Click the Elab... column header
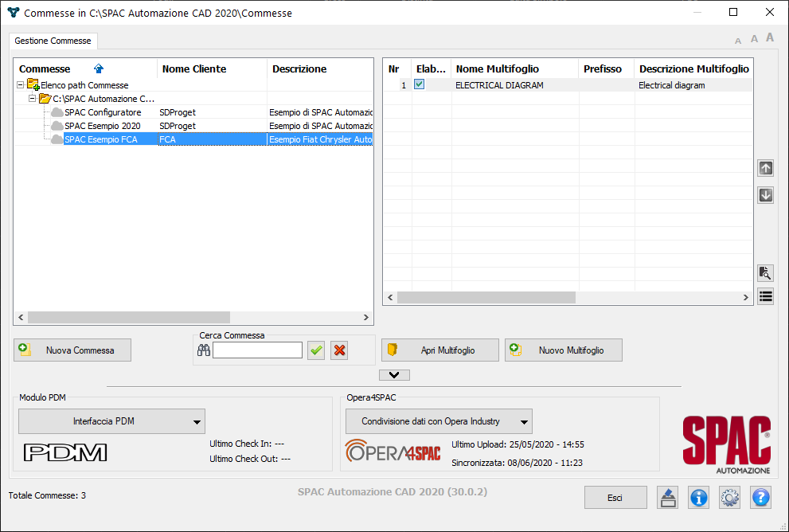Viewport: 789px width, 532px height. pos(431,69)
